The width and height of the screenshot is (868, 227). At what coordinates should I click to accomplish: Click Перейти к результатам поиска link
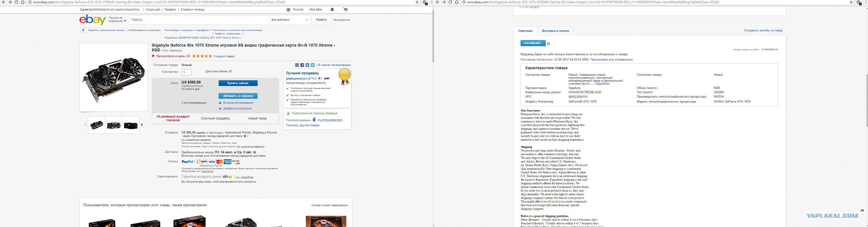point(106,30)
